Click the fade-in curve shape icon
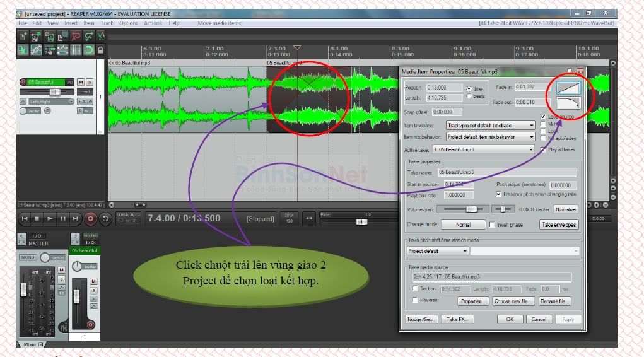Viewport: 644px width, 357px height. point(568,88)
